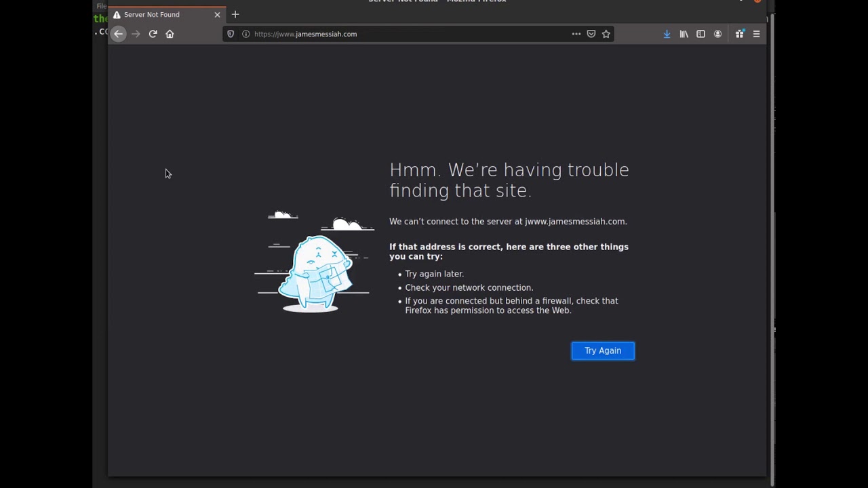Click the lost ghost illustration
868x488 pixels.
click(x=314, y=262)
